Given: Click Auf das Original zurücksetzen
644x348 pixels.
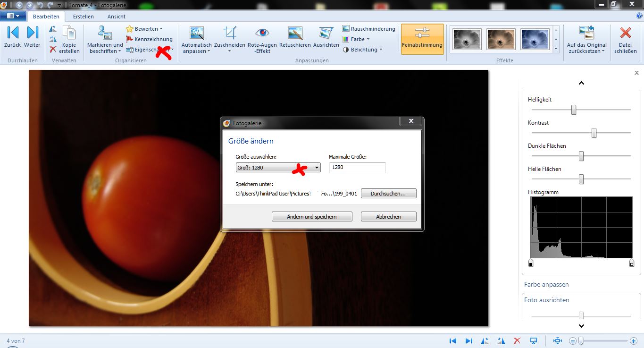Looking at the screenshot, I should pos(587,40).
